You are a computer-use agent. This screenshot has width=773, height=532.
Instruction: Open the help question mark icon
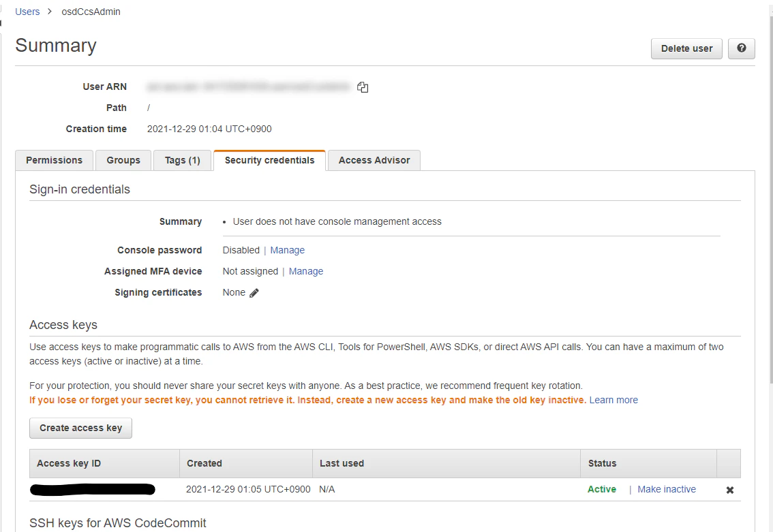(x=742, y=48)
